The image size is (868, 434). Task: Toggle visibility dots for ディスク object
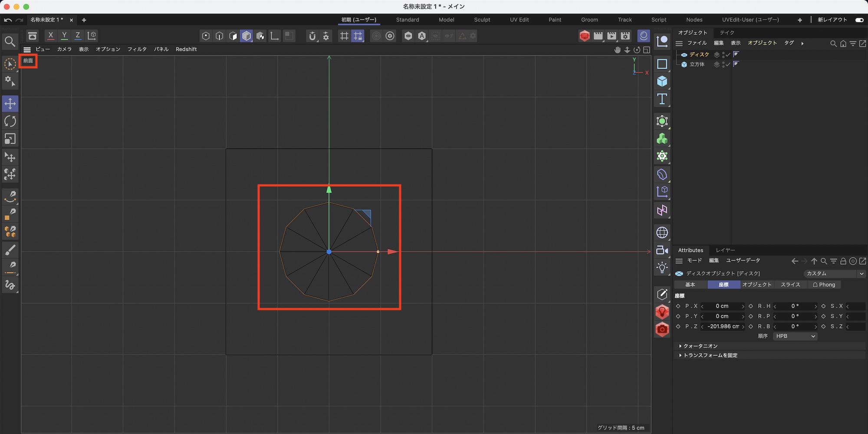723,55
